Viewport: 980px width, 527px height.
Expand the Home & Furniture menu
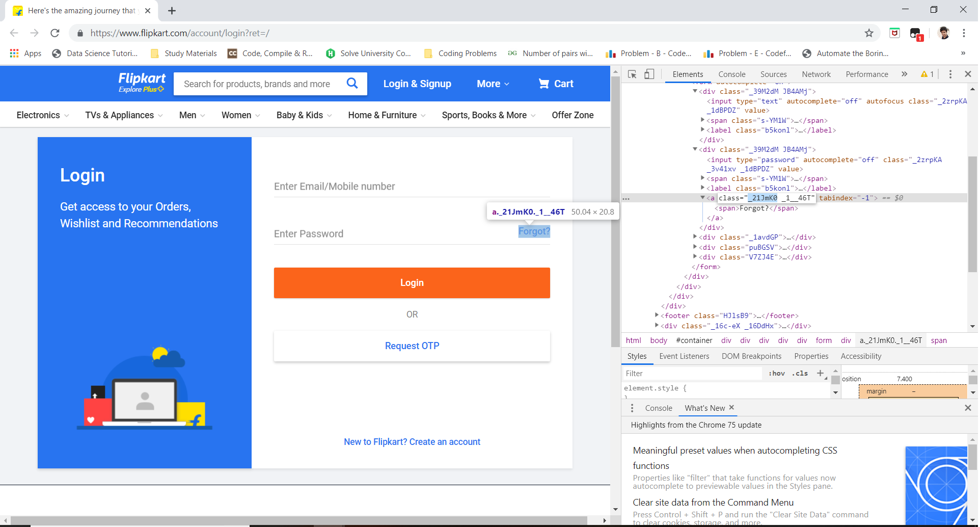click(x=387, y=116)
